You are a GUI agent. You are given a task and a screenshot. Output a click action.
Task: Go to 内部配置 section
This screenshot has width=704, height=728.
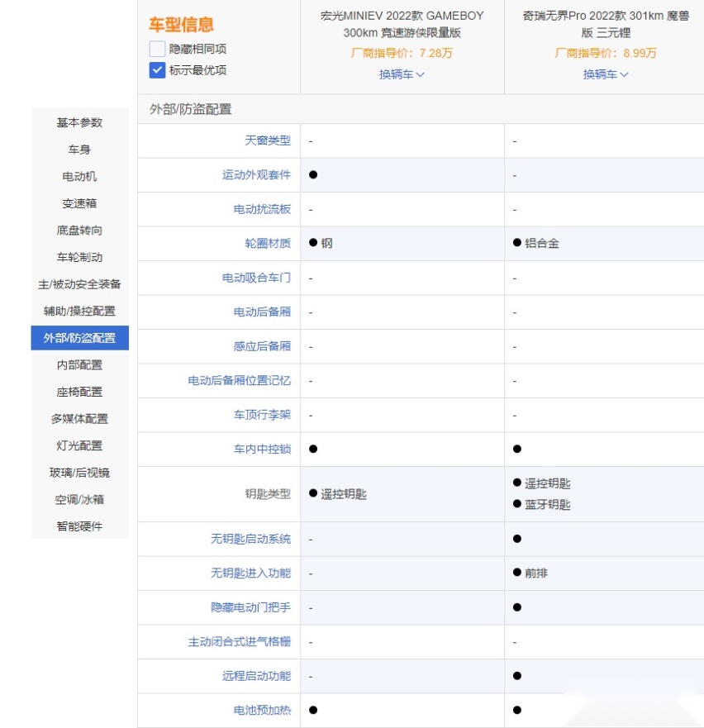tap(79, 365)
